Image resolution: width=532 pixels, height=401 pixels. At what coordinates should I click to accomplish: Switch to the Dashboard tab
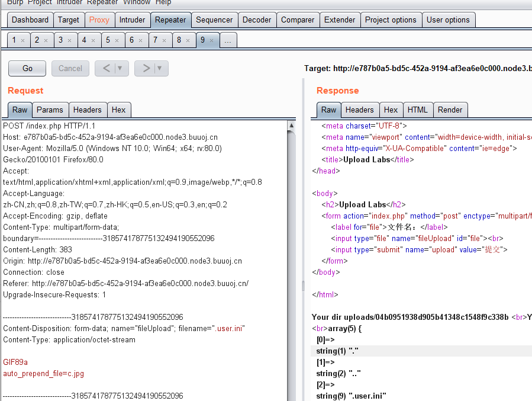click(30, 20)
